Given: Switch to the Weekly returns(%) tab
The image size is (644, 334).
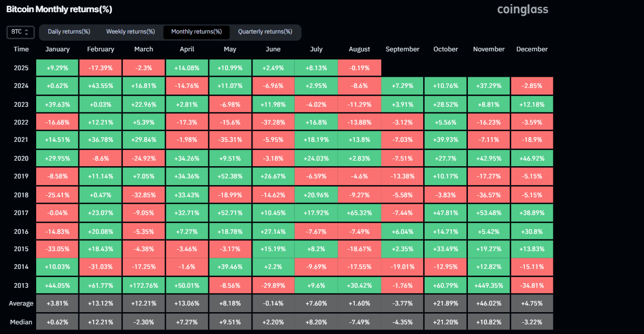Looking at the screenshot, I should tap(130, 32).
